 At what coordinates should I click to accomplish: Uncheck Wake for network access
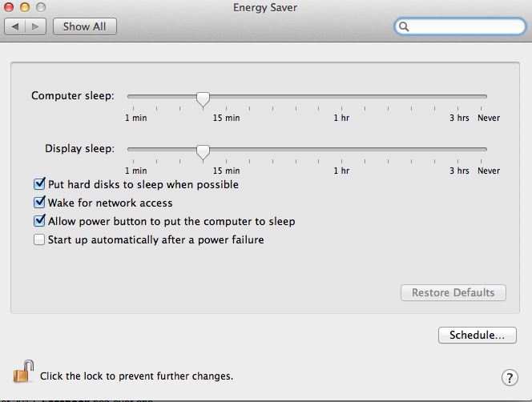[39, 202]
